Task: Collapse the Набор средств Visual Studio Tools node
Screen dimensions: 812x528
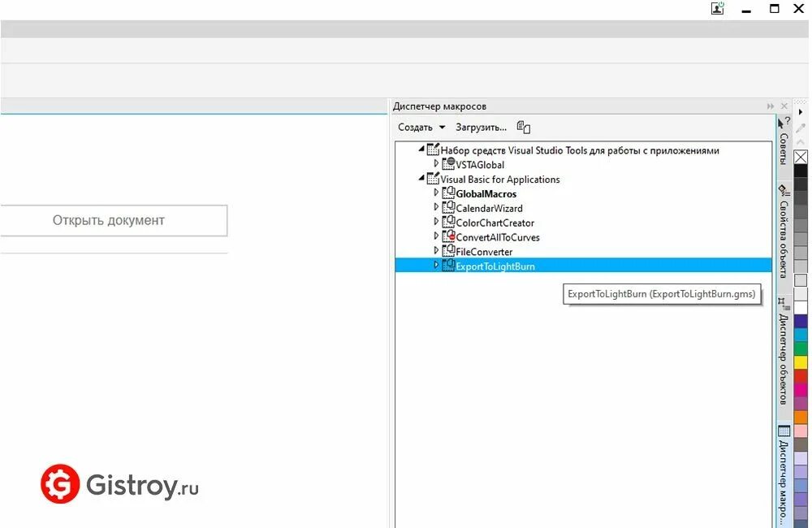Action: (421, 149)
